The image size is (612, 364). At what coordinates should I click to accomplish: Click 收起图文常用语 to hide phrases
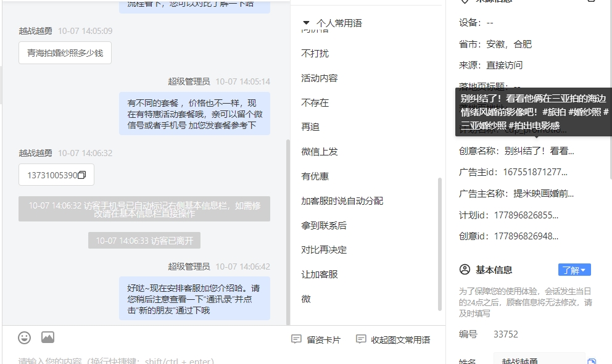tap(393, 339)
